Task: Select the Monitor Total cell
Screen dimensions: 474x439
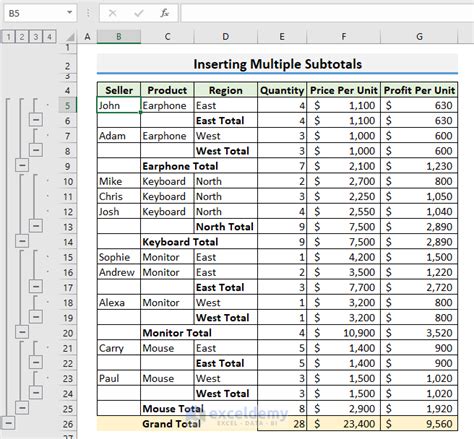Action: tap(167, 333)
